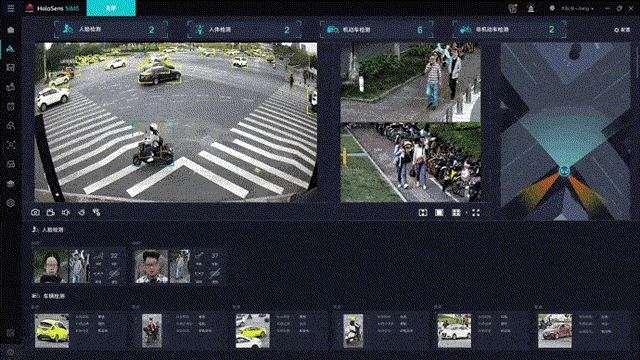Open the second face capture thumbnail
The width and height of the screenshot is (640, 360).
151,267
